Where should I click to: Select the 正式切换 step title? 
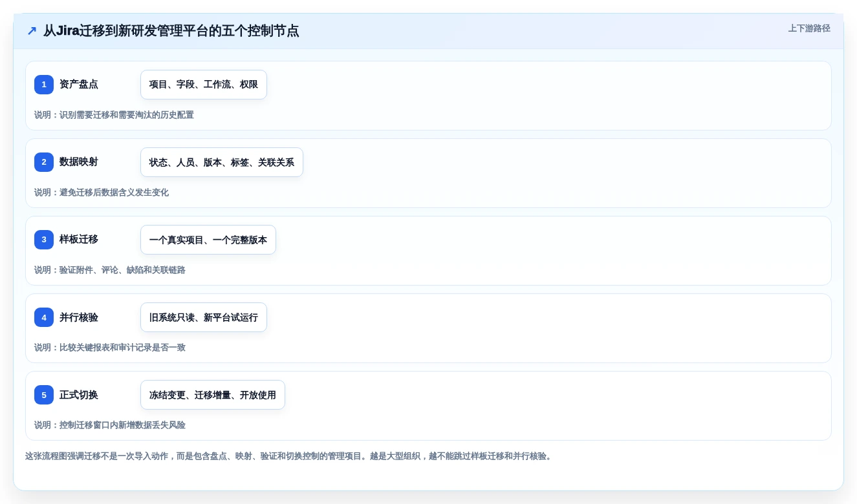[79, 395]
